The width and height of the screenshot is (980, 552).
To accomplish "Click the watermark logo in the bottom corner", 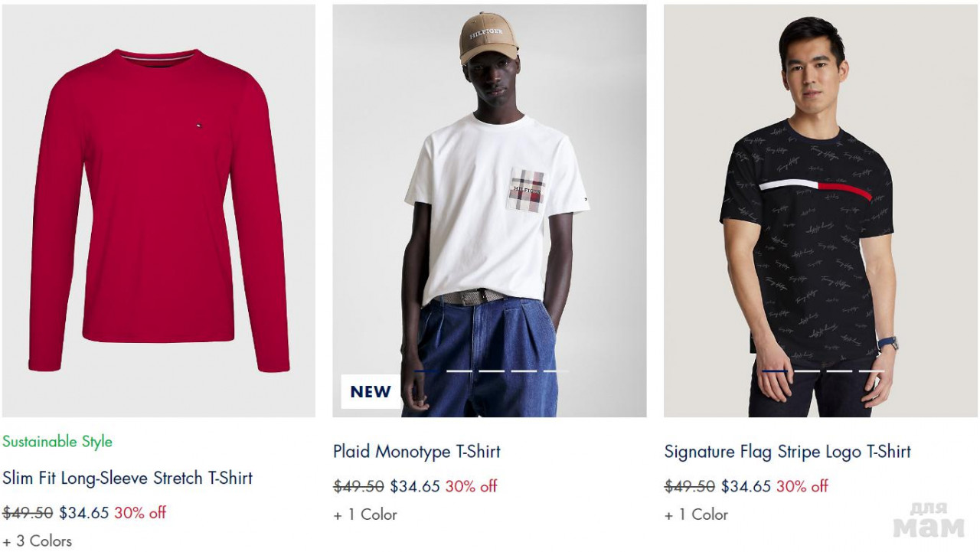I will tap(929, 521).
